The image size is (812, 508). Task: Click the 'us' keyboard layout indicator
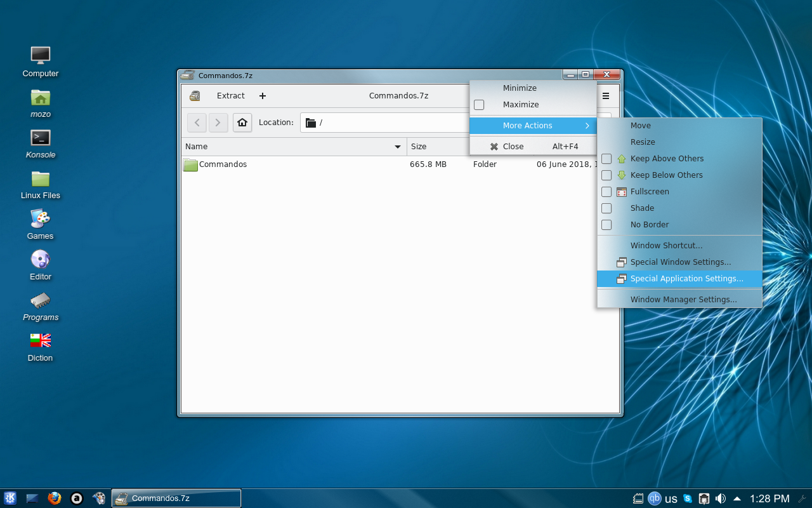[x=671, y=499]
